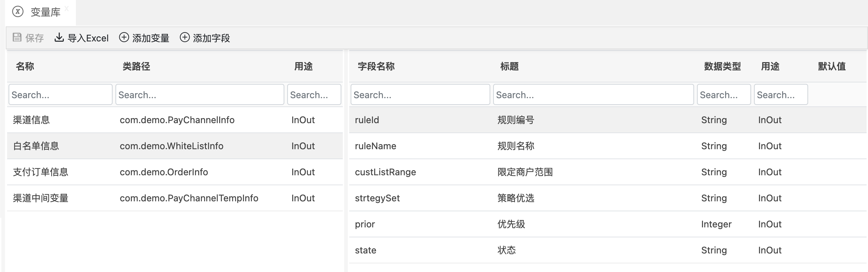Viewport: 868px width, 272px height.
Task: Click the import Excel download icon
Action: click(x=59, y=37)
